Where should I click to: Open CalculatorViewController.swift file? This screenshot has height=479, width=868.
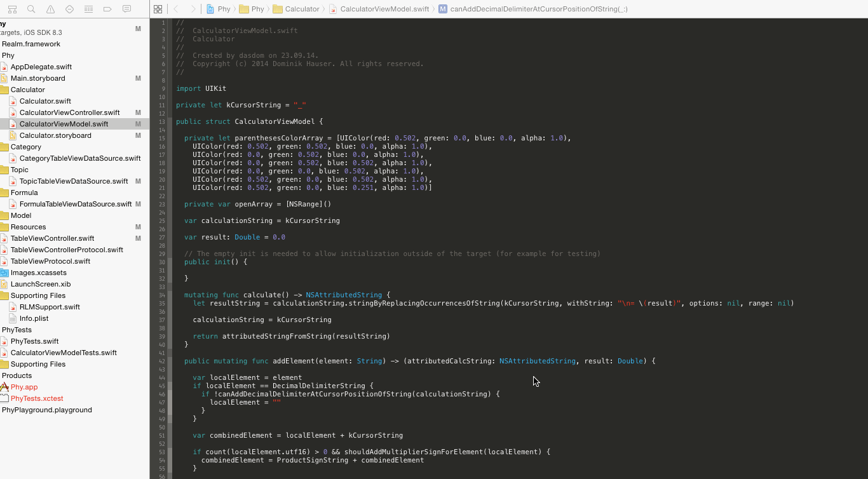[70, 112]
